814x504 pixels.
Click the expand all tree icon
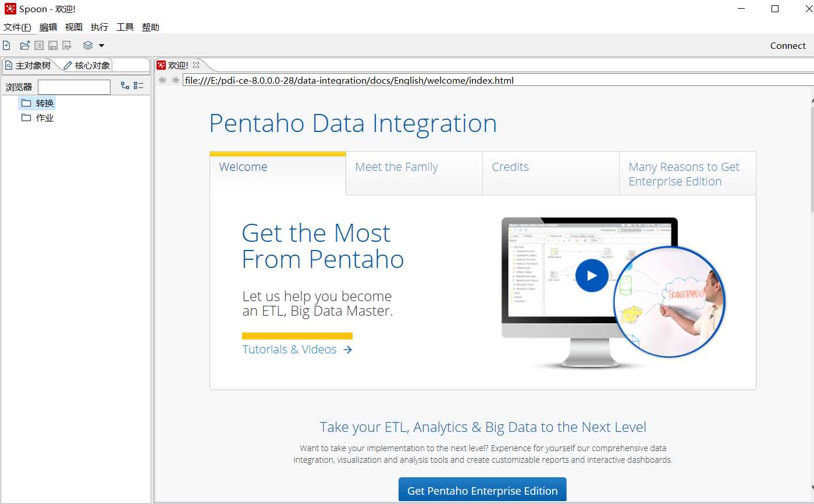click(125, 85)
